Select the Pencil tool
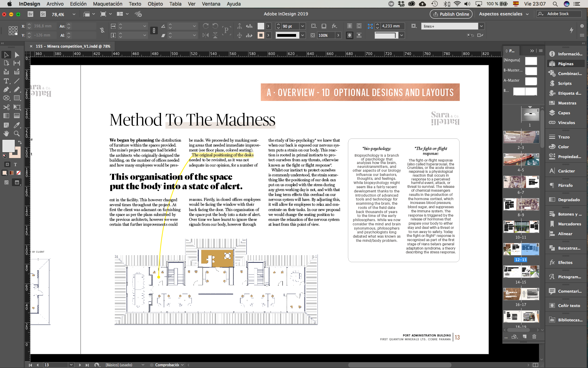Image resolution: width=588 pixels, height=368 pixels. click(x=17, y=89)
